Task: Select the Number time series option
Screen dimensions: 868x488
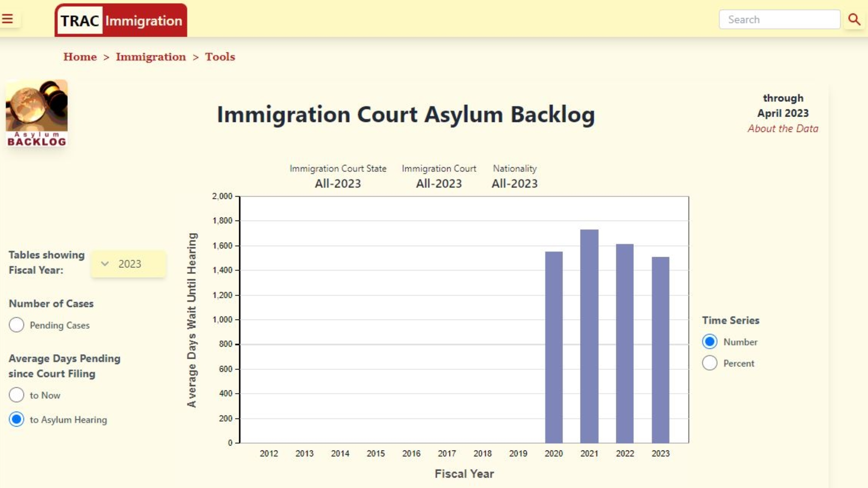Action: [710, 342]
